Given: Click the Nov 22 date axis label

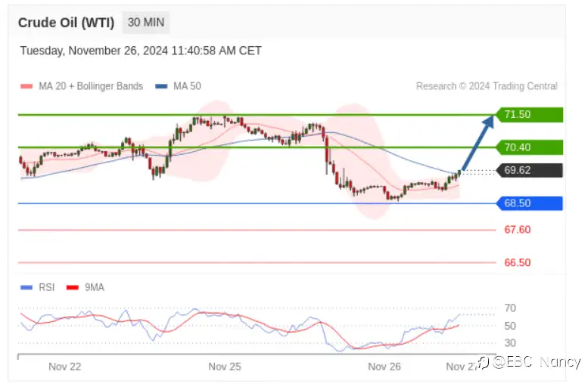Looking at the screenshot, I should [x=65, y=367].
